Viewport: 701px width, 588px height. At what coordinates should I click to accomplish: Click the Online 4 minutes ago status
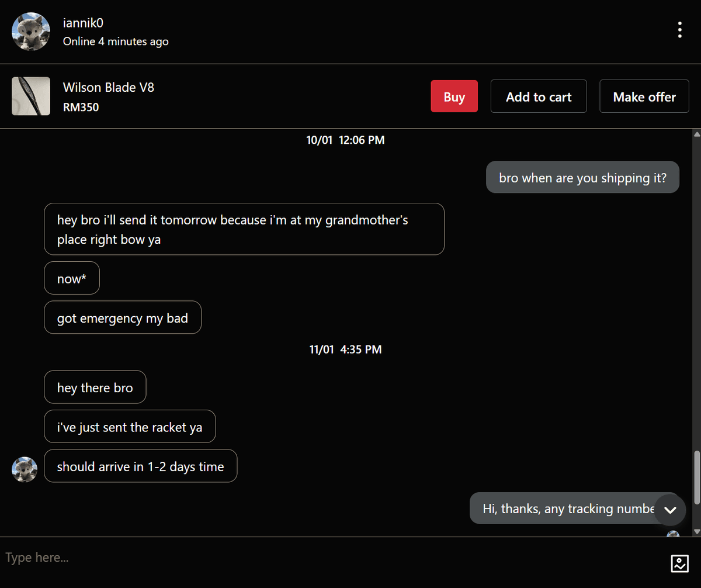click(115, 41)
